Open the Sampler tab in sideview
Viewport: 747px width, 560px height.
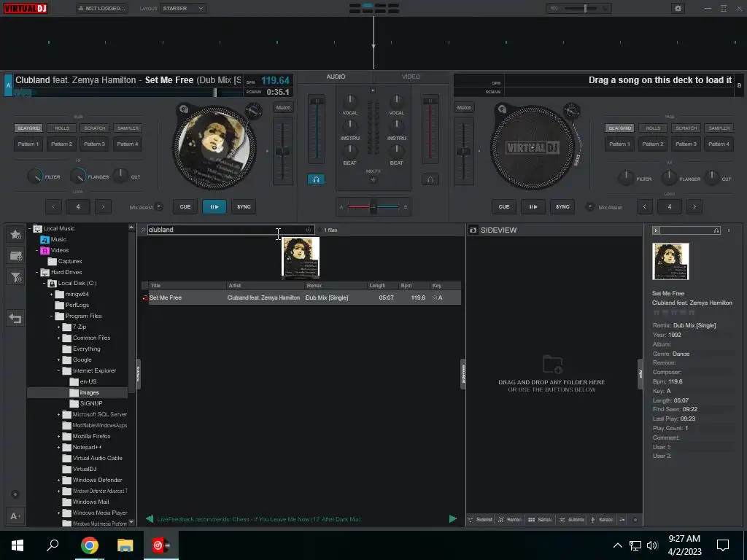[541, 519]
